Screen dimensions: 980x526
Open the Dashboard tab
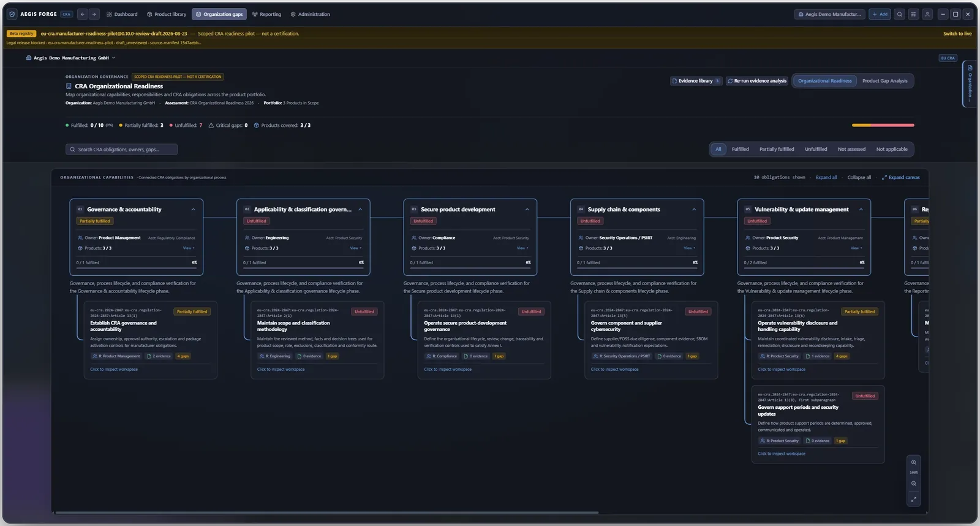click(x=122, y=14)
